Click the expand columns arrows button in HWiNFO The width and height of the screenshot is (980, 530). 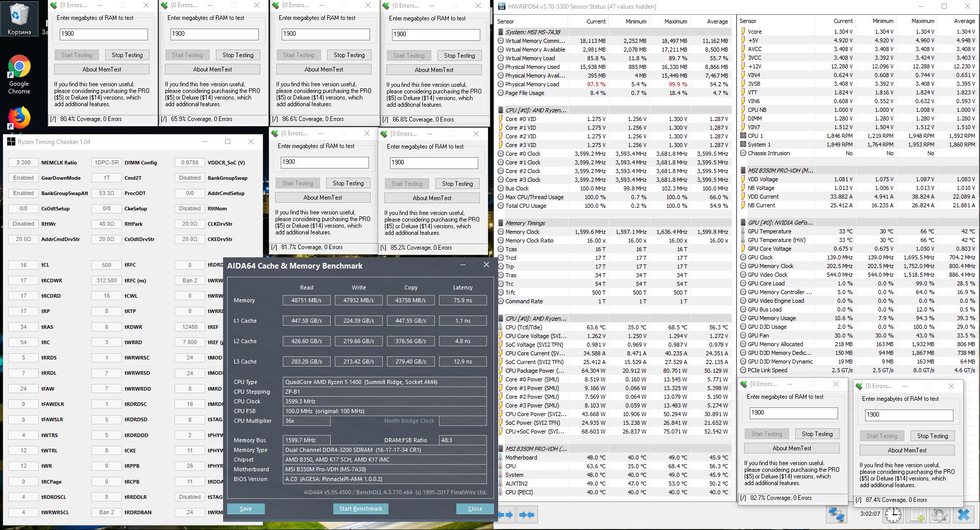coord(506,515)
